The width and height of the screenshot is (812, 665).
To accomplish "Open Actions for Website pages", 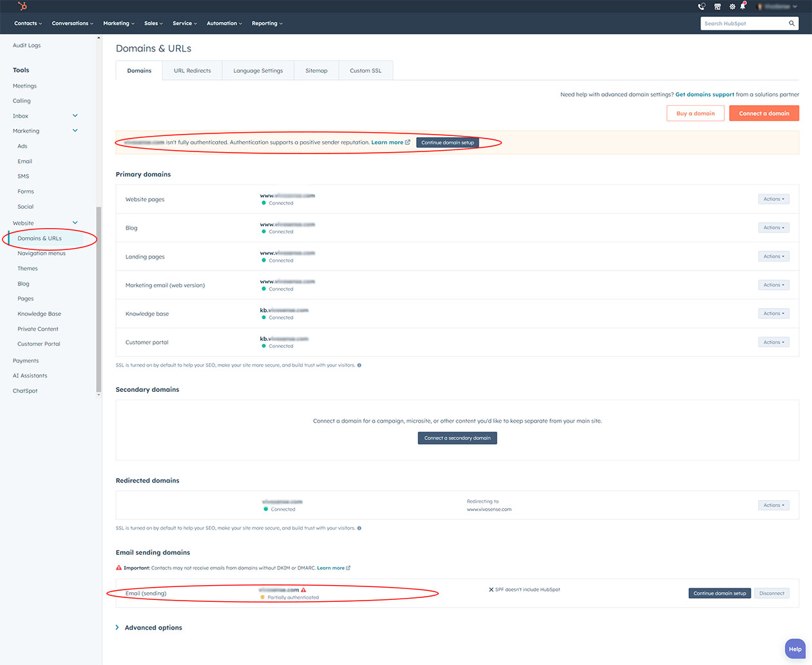I will (x=773, y=199).
